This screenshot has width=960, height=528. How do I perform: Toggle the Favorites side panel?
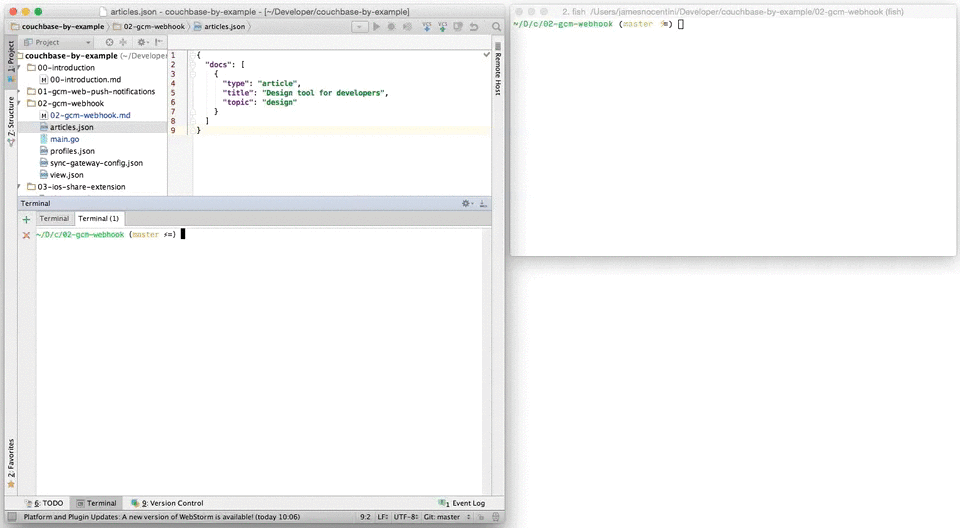point(11,462)
